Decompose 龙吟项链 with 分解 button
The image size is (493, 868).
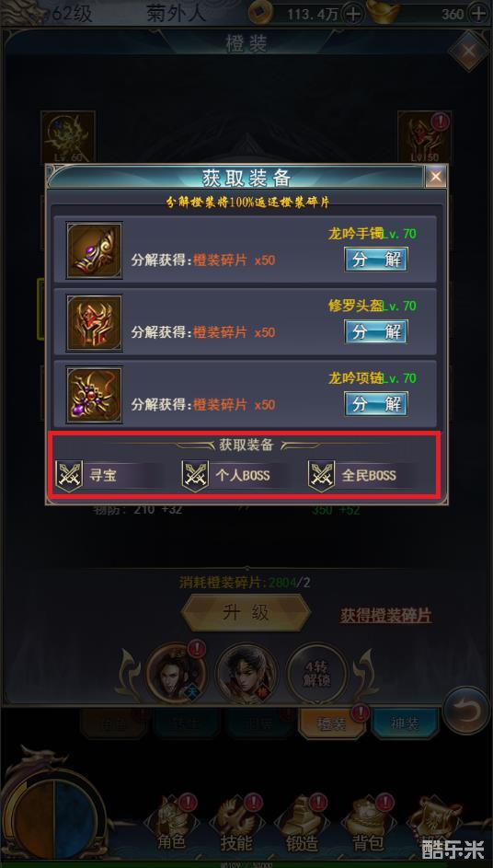pyautogui.click(x=376, y=404)
